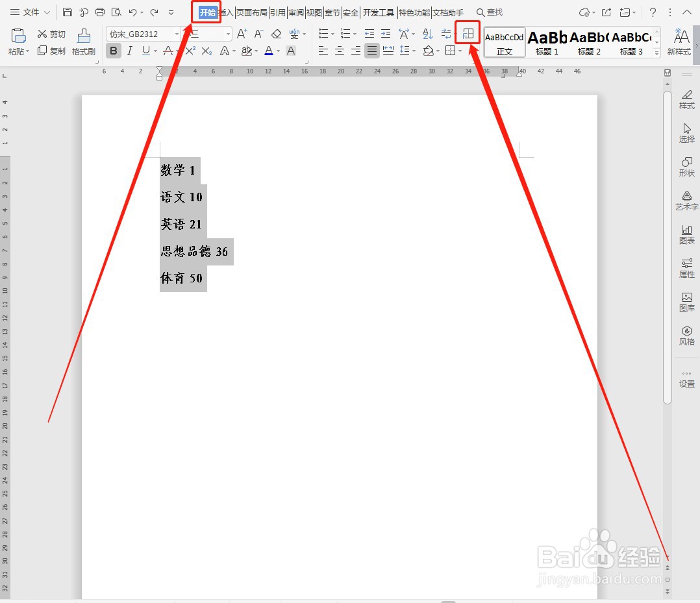700x603 pixels.
Task: Center align the text
Action: pyautogui.click(x=339, y=51)
